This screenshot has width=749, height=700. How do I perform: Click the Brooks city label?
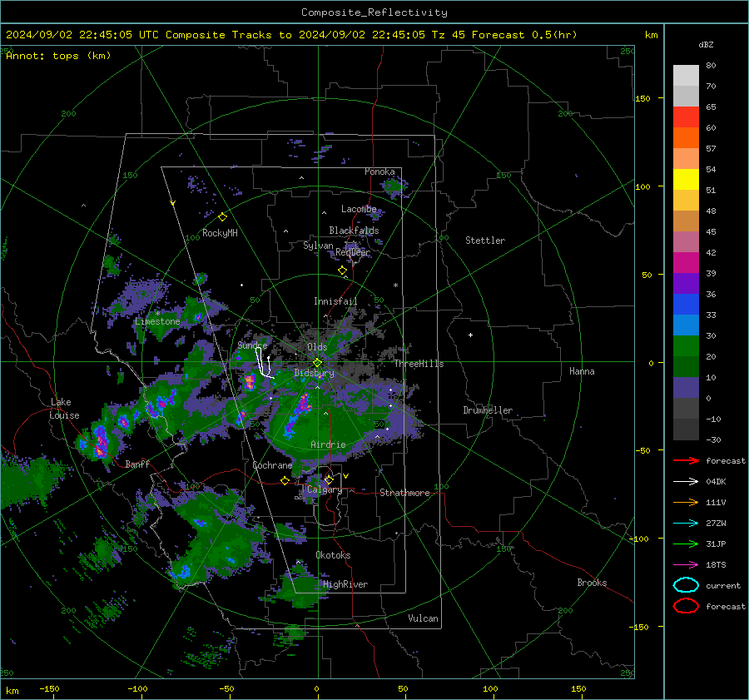click(x=592, y=583)
